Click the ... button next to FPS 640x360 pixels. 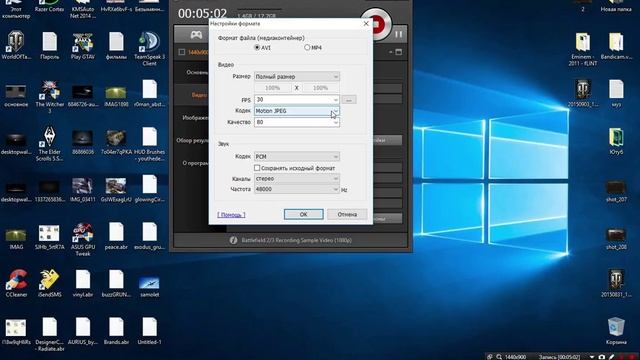point(349,99)
